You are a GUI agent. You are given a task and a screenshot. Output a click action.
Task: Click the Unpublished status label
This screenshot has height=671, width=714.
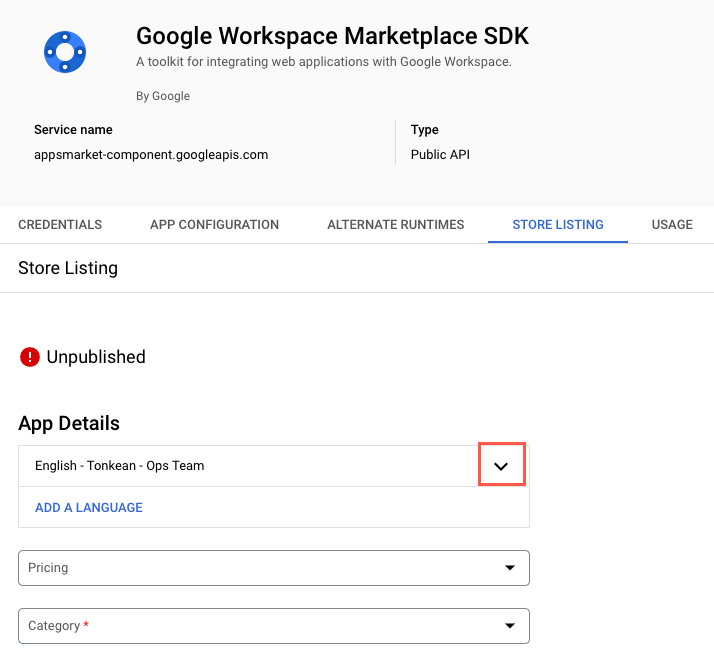pyautogui.click(x=96, y=357)
